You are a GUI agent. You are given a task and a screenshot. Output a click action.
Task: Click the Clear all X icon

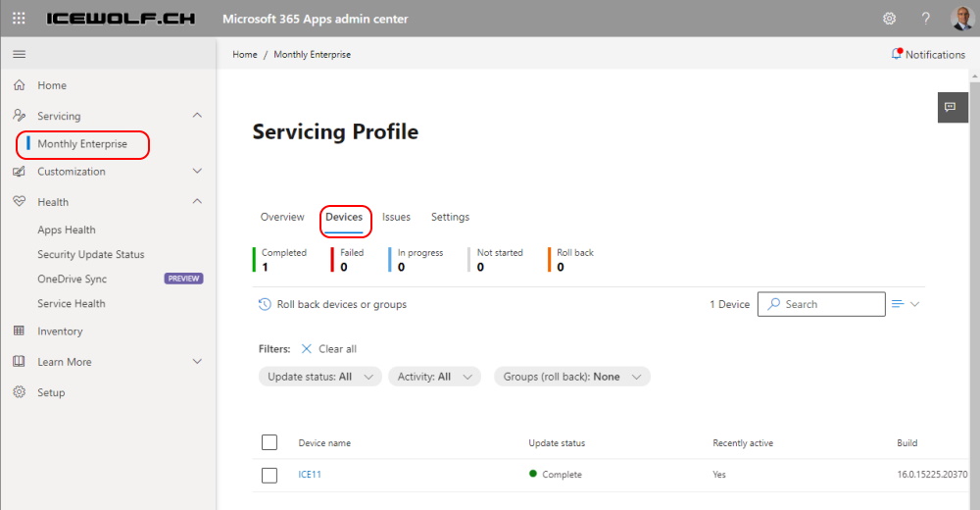pyautogui.click(x=306, y=348)
